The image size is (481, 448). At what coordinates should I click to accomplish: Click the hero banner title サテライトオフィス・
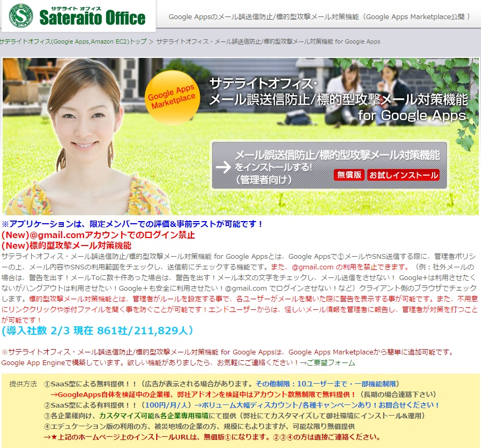tap(263, 84)
